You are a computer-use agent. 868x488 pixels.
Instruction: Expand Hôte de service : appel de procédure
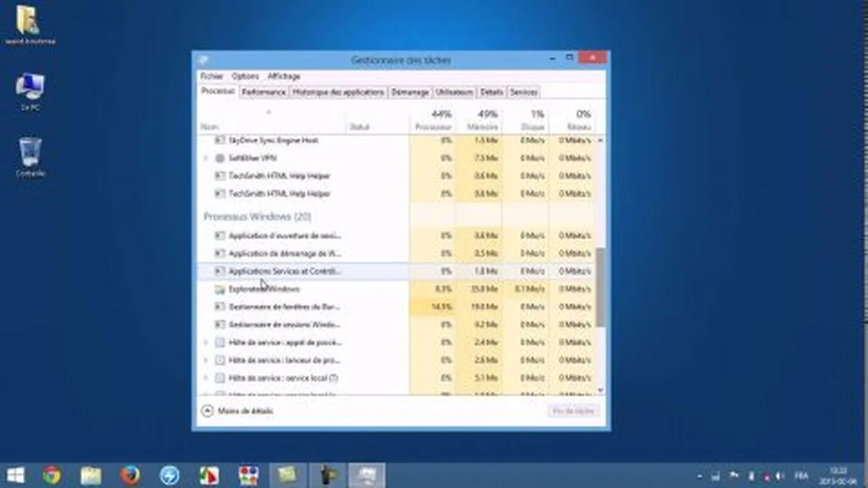click(206, 343)
